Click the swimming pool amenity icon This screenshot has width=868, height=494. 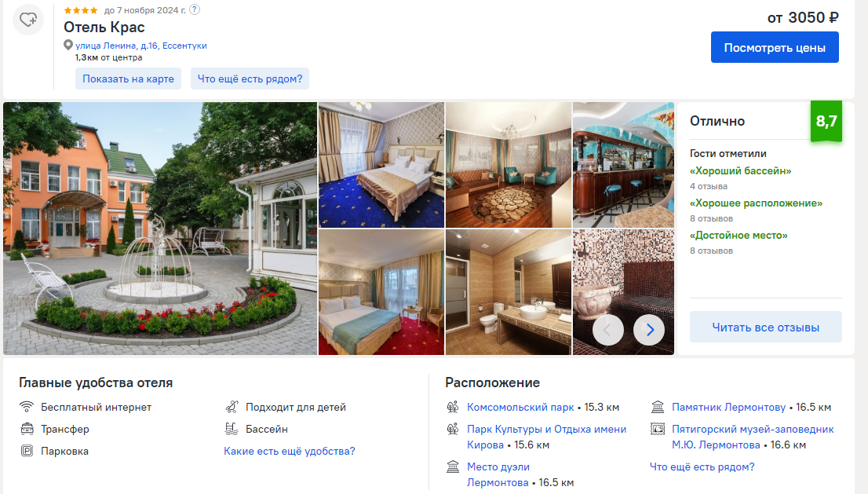coord(232,429)
